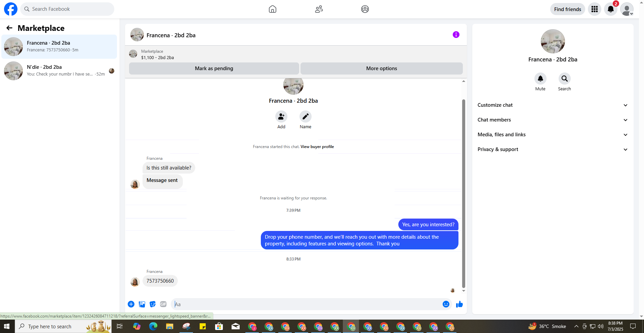Open the $1,100 - 2bd 2ba listing
This screenshot has height=333, width=644.
(x=157, y=57)
